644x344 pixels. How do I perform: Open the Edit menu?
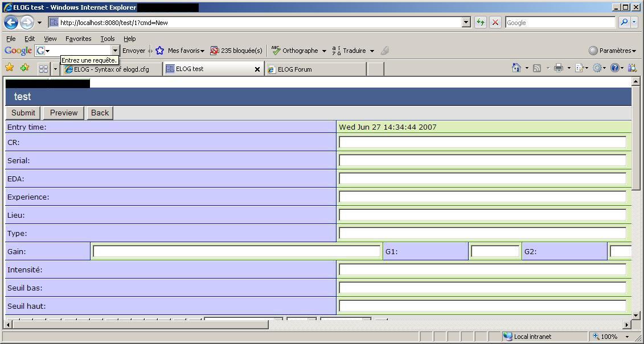(30, 39)
